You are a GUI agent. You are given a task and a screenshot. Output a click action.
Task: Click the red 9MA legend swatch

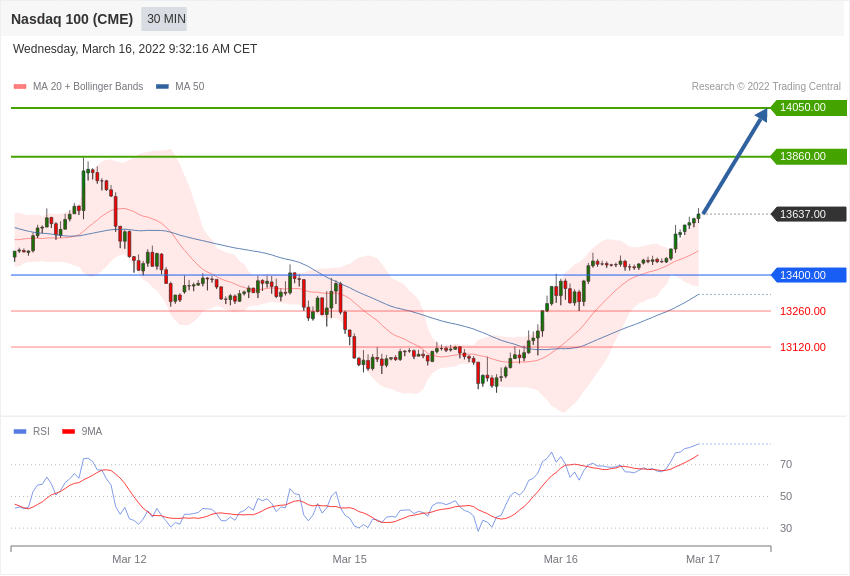(x=68, y=432)
